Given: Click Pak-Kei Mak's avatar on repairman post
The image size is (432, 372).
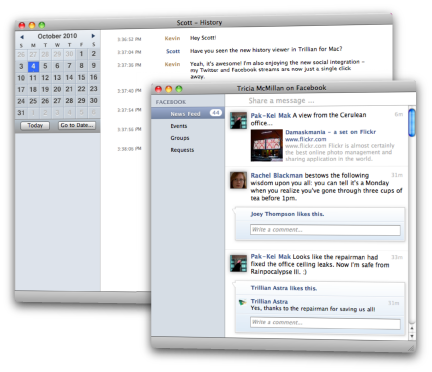Looking at the screenshot, I should 238,263.
